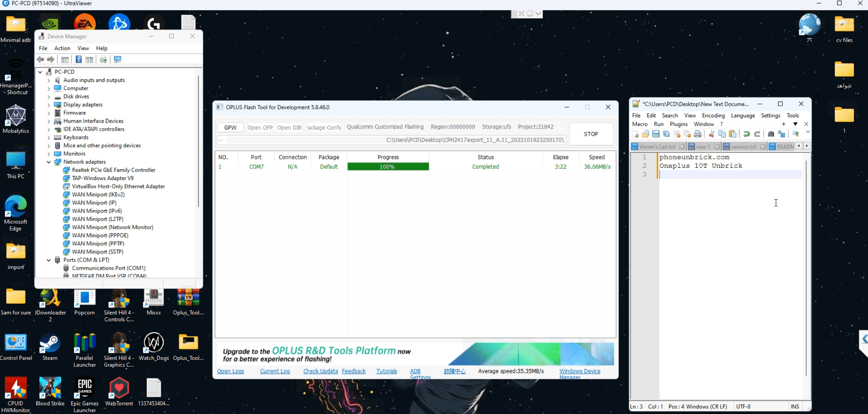Click Notepad++ Print icon
The width and height of the screenshot is (868, 414).
click(698, 134)
